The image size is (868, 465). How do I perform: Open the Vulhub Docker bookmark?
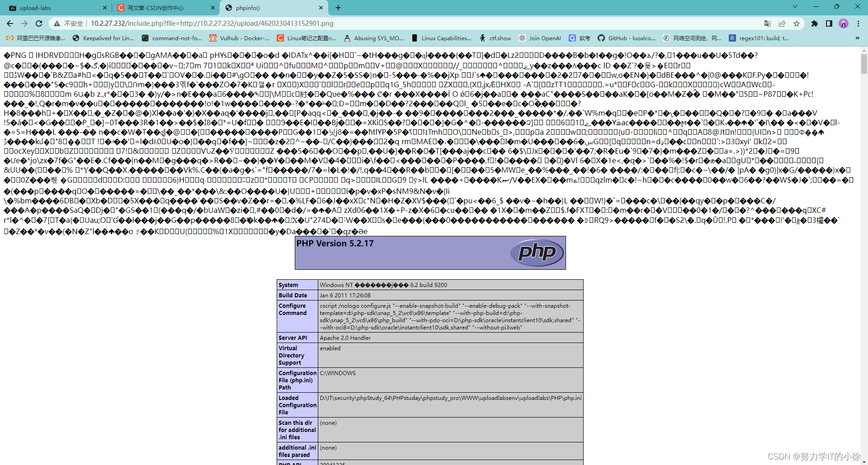(239, 38)
